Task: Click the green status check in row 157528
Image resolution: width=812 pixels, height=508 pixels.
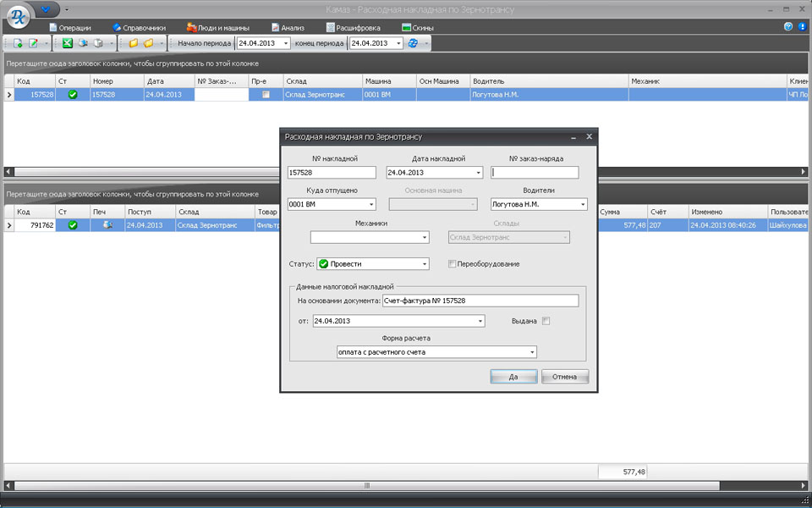Action: pos(73,95)
